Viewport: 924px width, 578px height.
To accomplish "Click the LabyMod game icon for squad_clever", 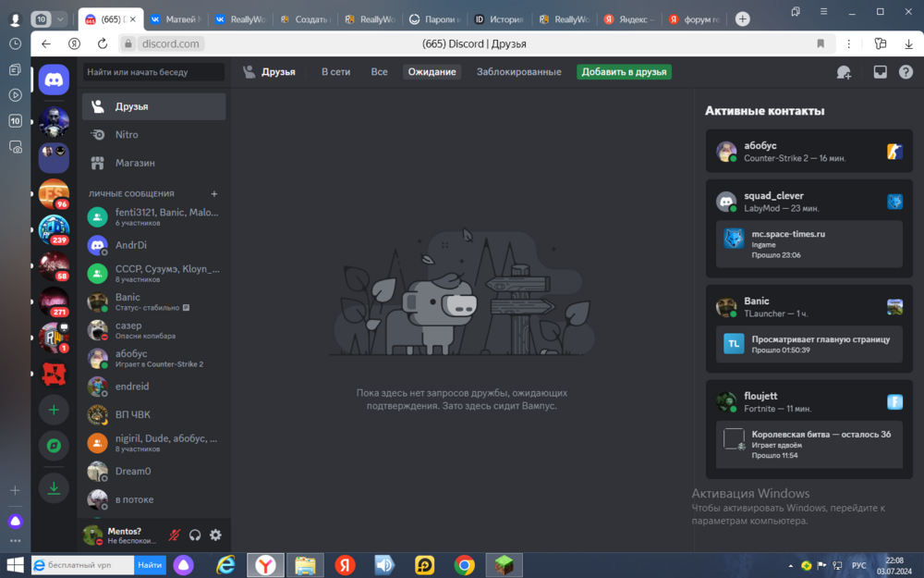I will click(894, 202).
